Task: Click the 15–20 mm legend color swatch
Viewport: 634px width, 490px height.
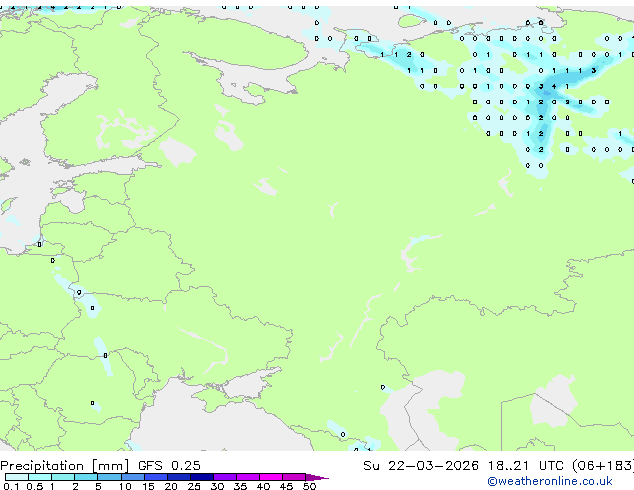Action: (155, 477)
